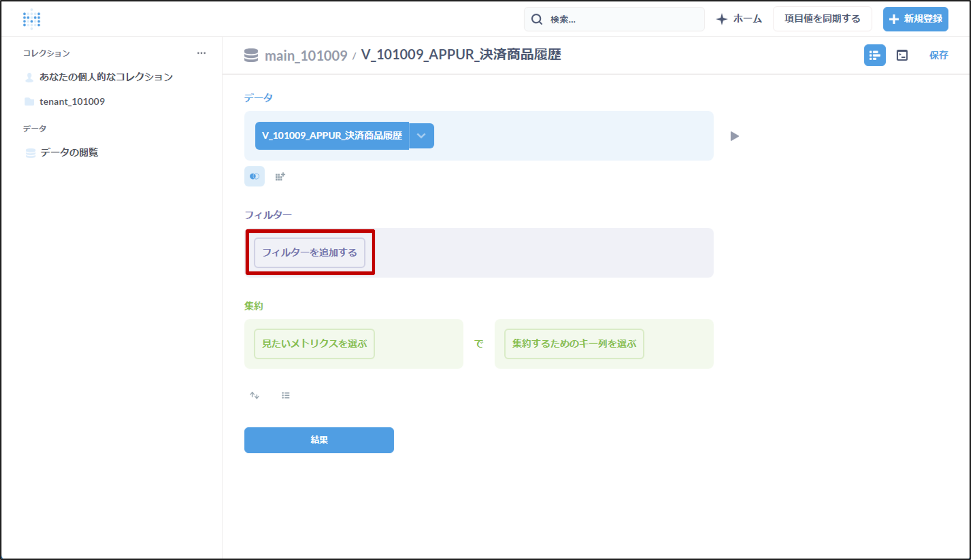The height and width of the screenshot is (560, 971).
Task: Click the row limit list icon
Action: (x=285, y=395)
